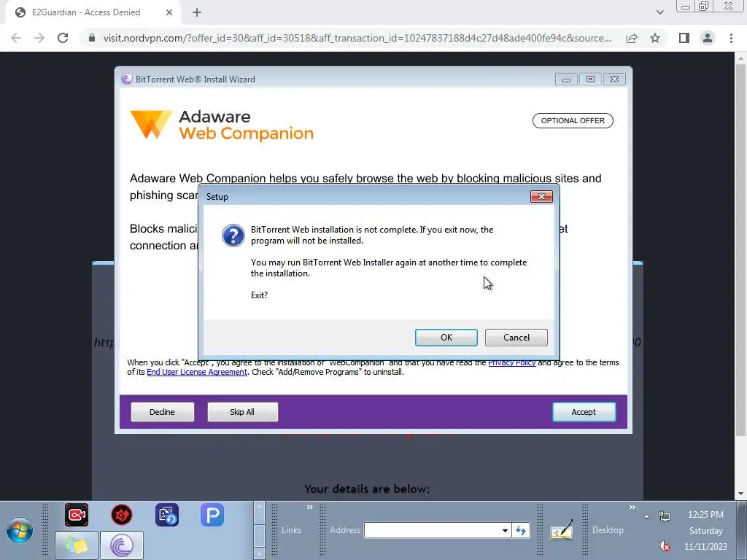Click the OPTIONAL OFFER badge

[x=573, y=120]
